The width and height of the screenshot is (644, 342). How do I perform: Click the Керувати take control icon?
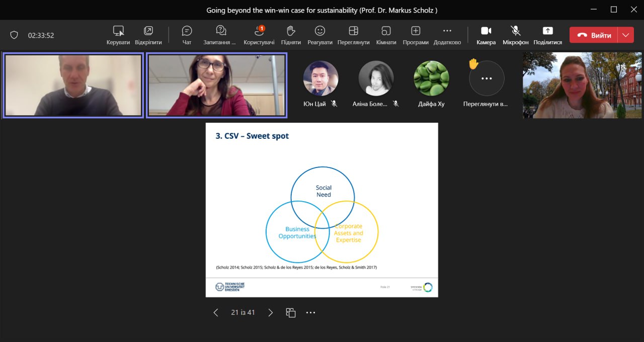pyautogui.click(x=118, y=35)
